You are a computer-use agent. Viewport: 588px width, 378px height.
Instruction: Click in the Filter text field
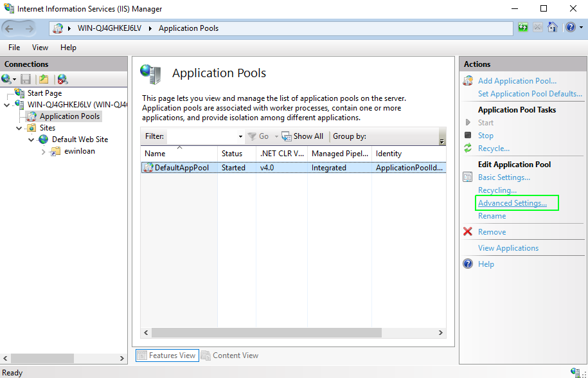202,136
